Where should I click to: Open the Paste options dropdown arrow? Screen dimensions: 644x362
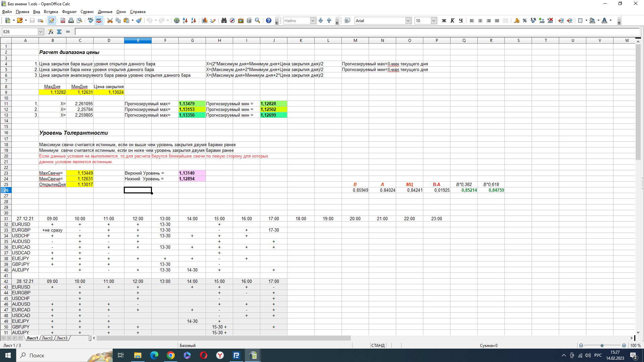[132, 21]
